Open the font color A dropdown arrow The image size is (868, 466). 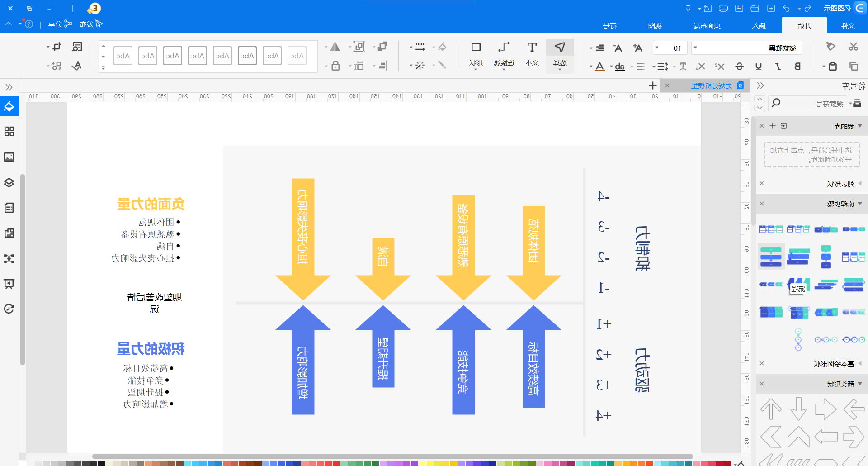click(x=591, y=67)
